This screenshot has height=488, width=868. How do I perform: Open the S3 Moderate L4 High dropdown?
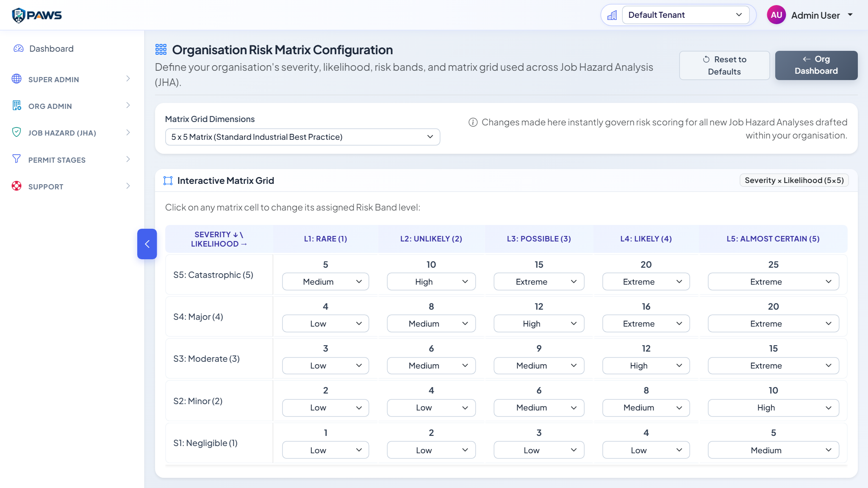[646, 366]
